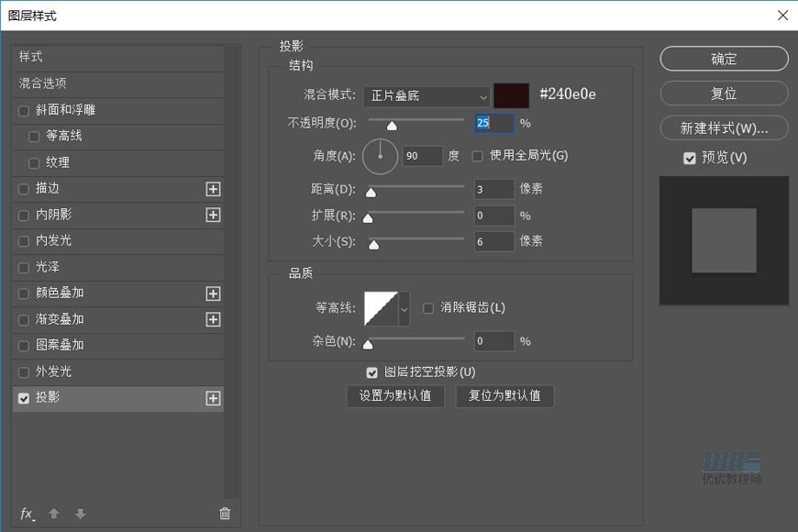
Task: Enable 使用全局光 option
Action: click(477, 156)
